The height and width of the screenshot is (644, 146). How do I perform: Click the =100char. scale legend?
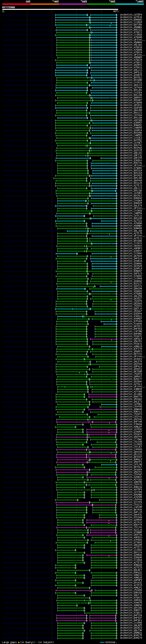[109, 642]
